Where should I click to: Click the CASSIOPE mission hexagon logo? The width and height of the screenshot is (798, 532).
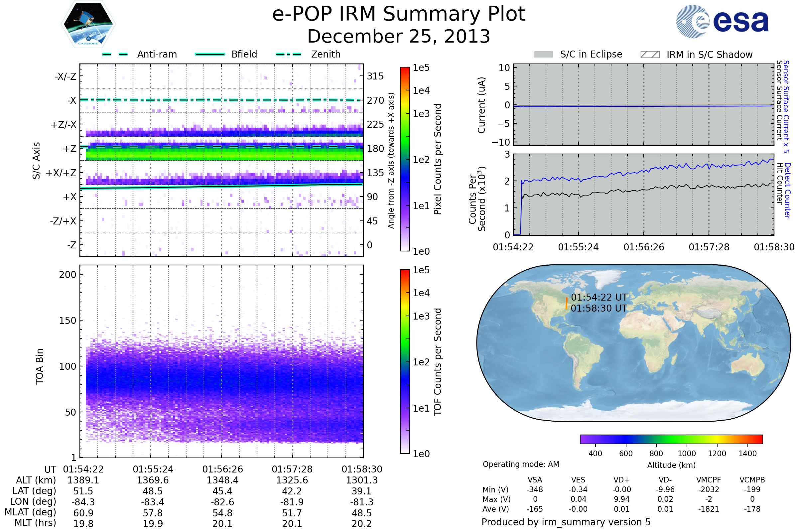coord(88,24)
